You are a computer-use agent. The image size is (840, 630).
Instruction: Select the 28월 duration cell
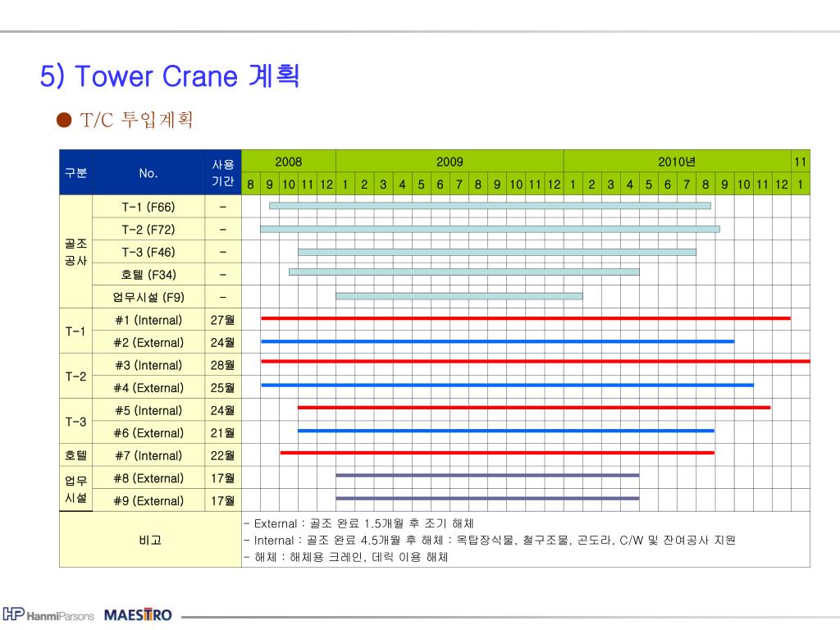coord(223,365)
